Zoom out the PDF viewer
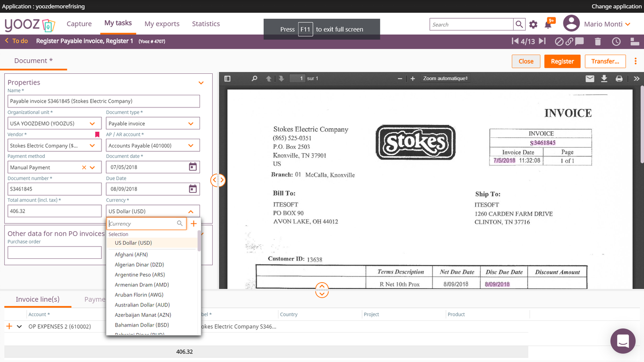Image resolution: width=644 pixels, height=362 pixels. [400, 78]
